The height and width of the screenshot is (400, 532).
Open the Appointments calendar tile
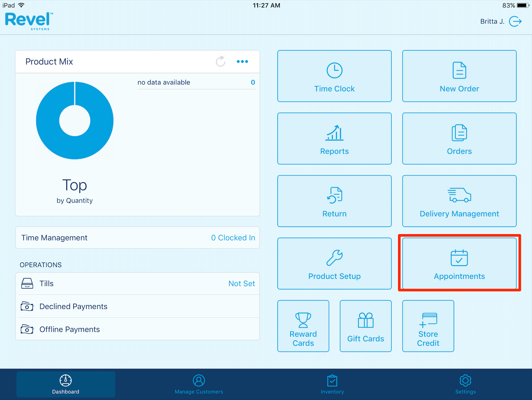click(x=459, y=264)
